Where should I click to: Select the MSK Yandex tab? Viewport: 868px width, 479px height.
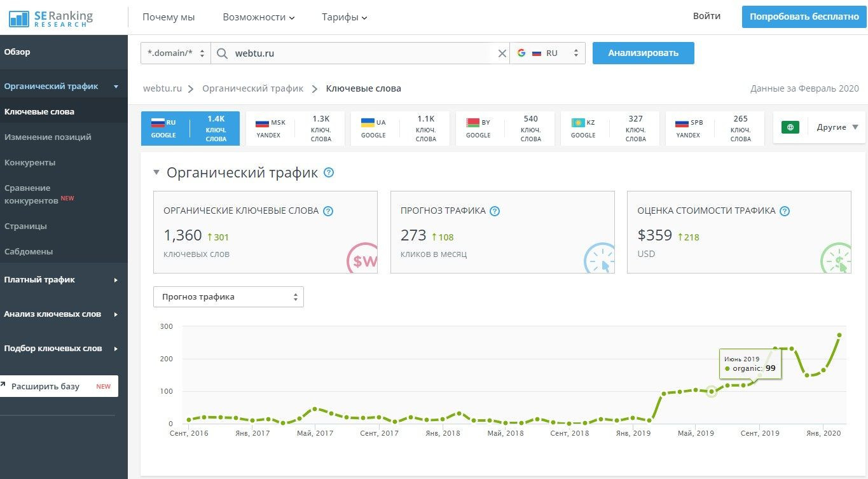click(295, 128)
